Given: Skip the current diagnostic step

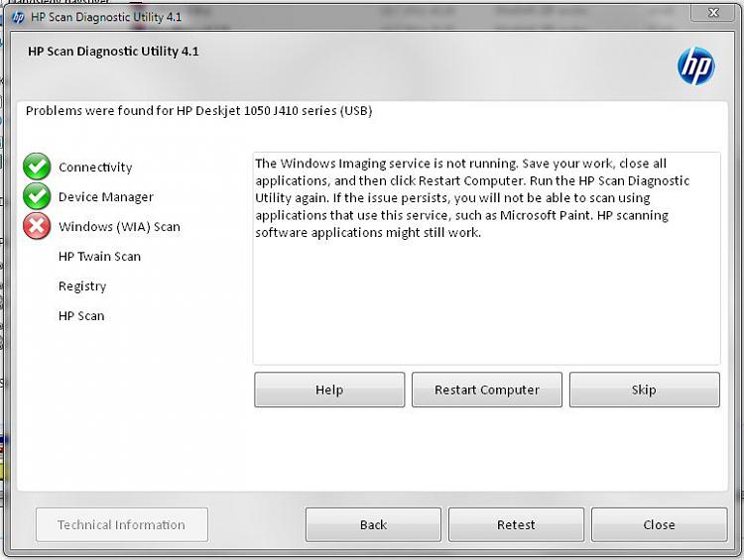Looking at the screenshot, I should (x=645, y=390).
